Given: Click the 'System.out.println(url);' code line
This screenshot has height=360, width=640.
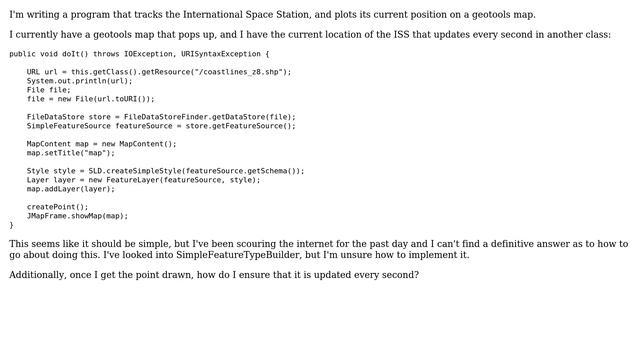Looking at the screenshot, I should click(80, 81).
